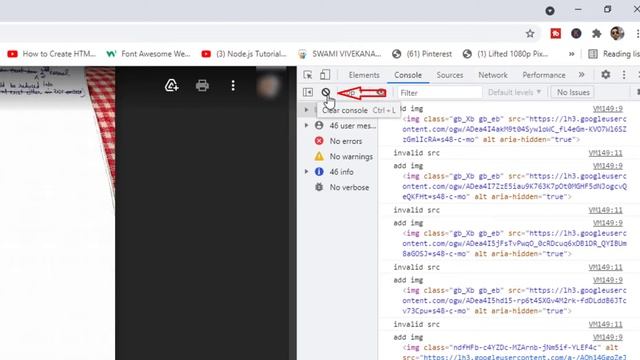Select the No verbose filter row
Image resolution: width=640 pixels, height=360 pixels.
(x=342, y=187)
